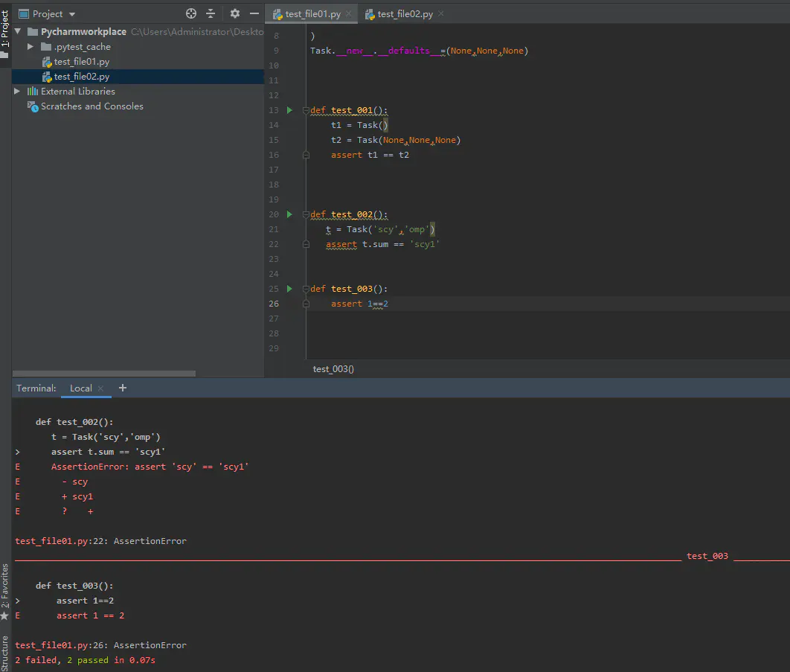Click test_003() breadcrumb below editor
The width and height of the screenshot is (790, 672).
pos(333,369)
